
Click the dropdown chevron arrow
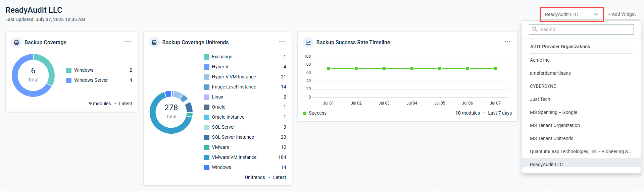click(596, 14)
